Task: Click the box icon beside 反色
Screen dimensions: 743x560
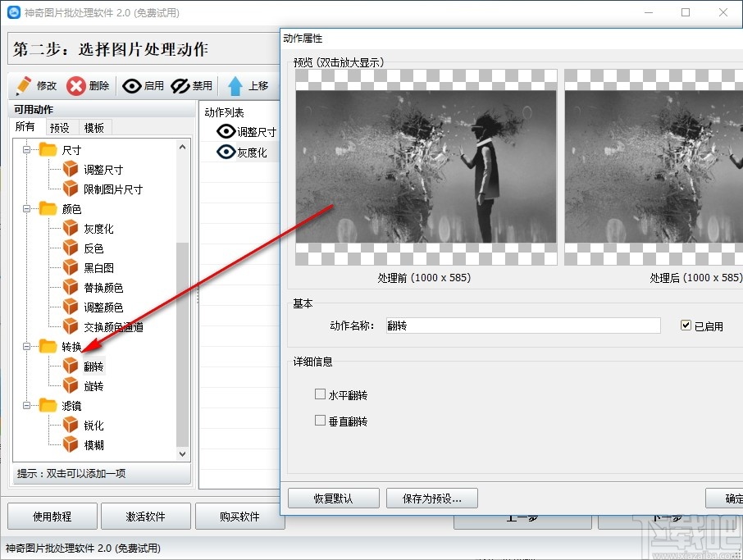Action: (71, 248)
